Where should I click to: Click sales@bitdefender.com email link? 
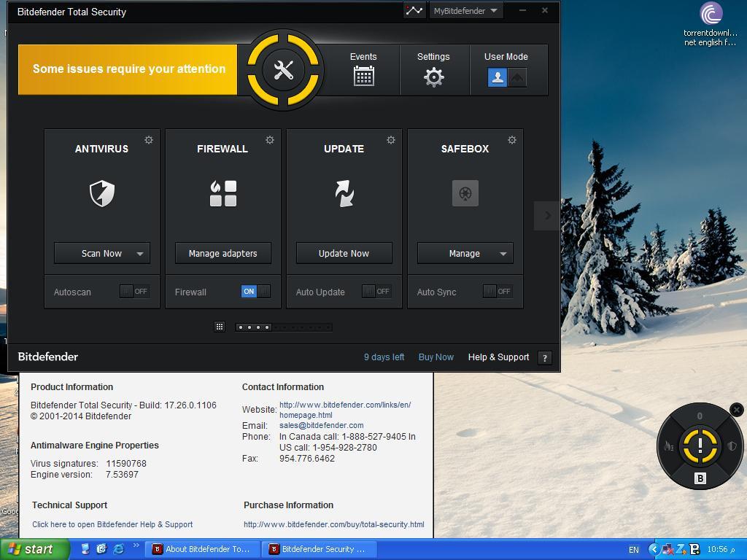[x=321, y=425]
